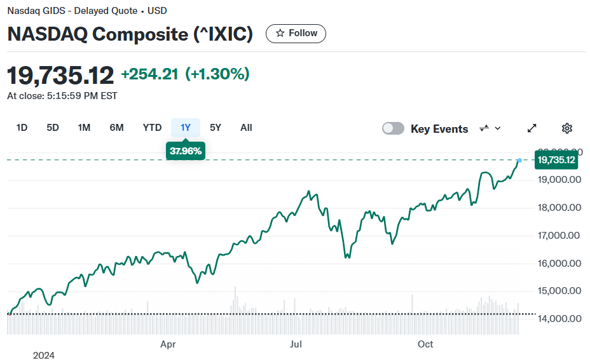
Task: Click the chart type line icon
Action: click(484, 128)
